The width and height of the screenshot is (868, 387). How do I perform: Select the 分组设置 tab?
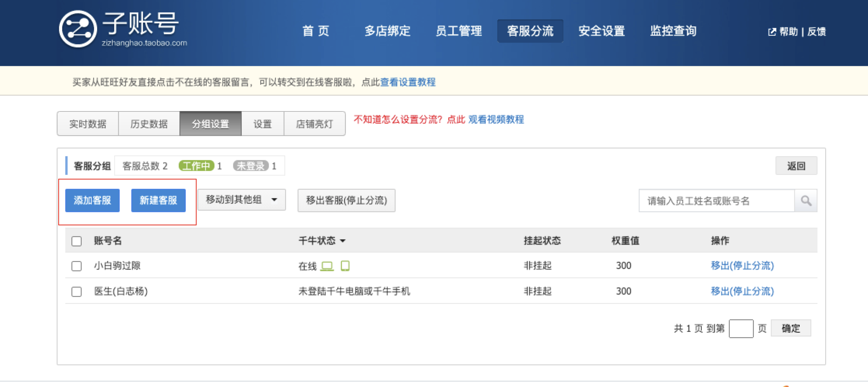tap(211, 124)
